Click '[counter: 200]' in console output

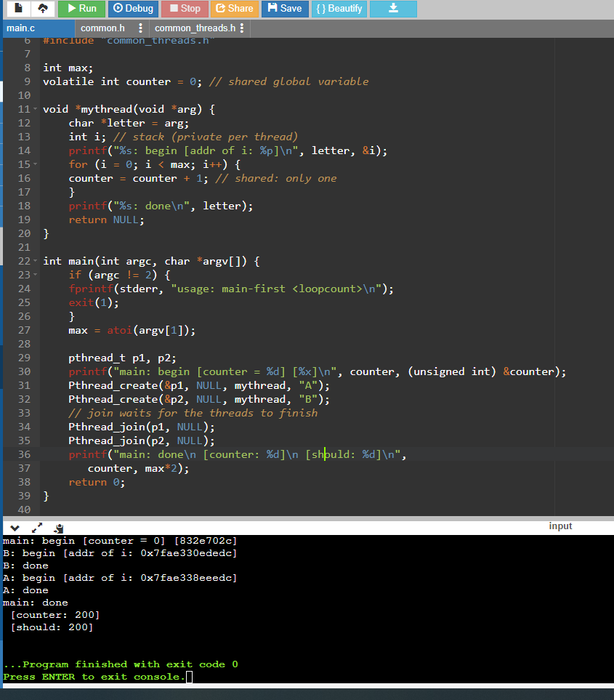[55, 615]
